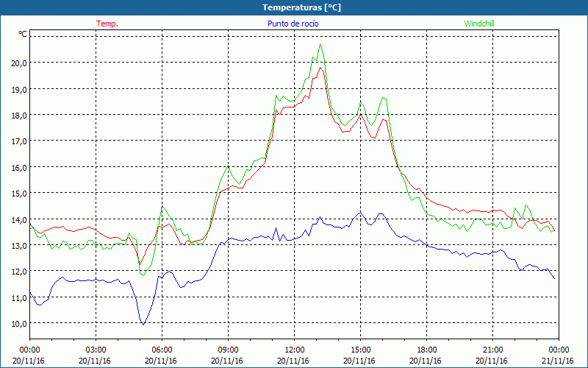Click the °C unit label on the axis
Image resolution: width=588 pixels, height=368 pixels.
(x=23, y=34)
